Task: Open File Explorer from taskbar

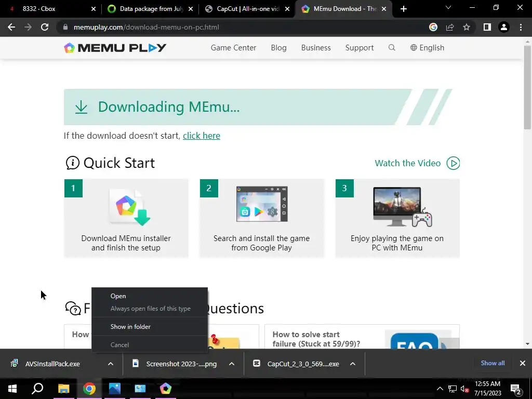Action: pyautogui.click(x=63, y=389)
